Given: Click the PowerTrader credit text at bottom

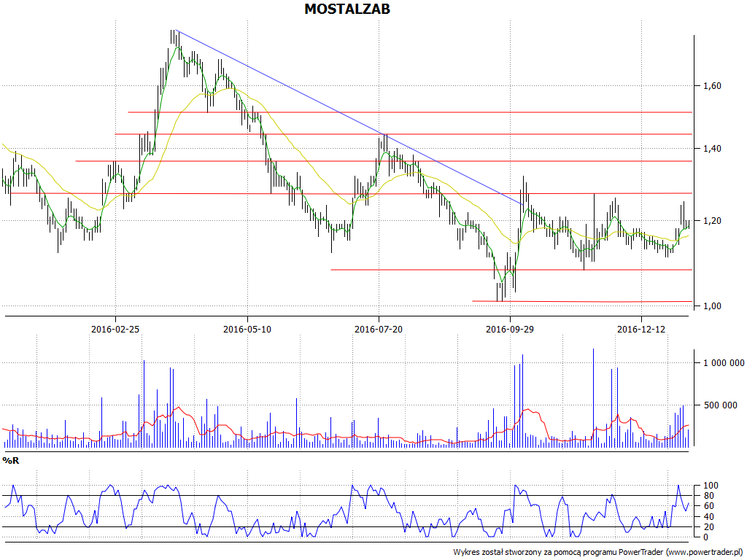Looking at the screenshot, I should click(x=598, y=553).
